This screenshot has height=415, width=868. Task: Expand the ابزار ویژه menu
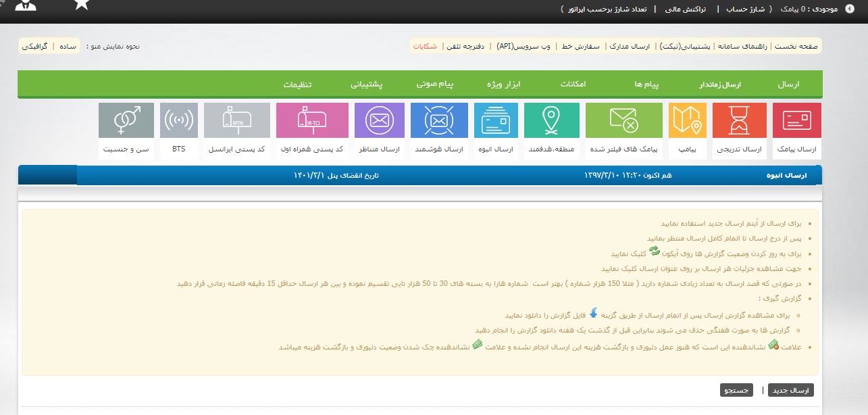click(x=504, y=84)
